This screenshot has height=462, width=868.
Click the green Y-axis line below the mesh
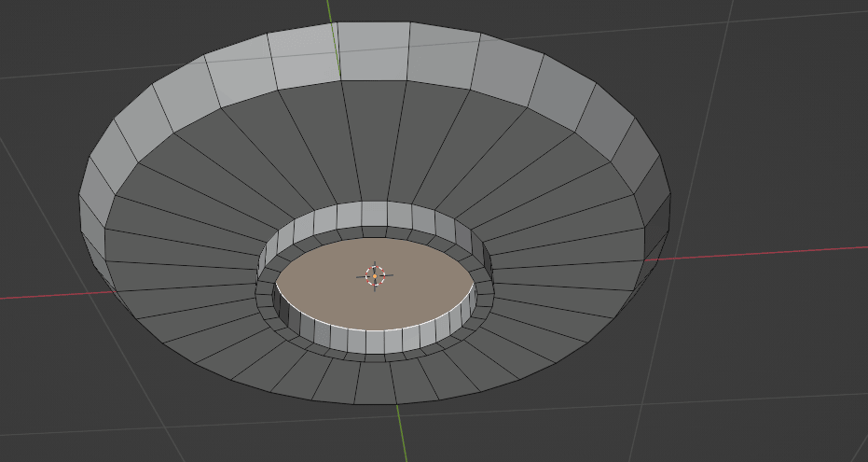(402, 433)
